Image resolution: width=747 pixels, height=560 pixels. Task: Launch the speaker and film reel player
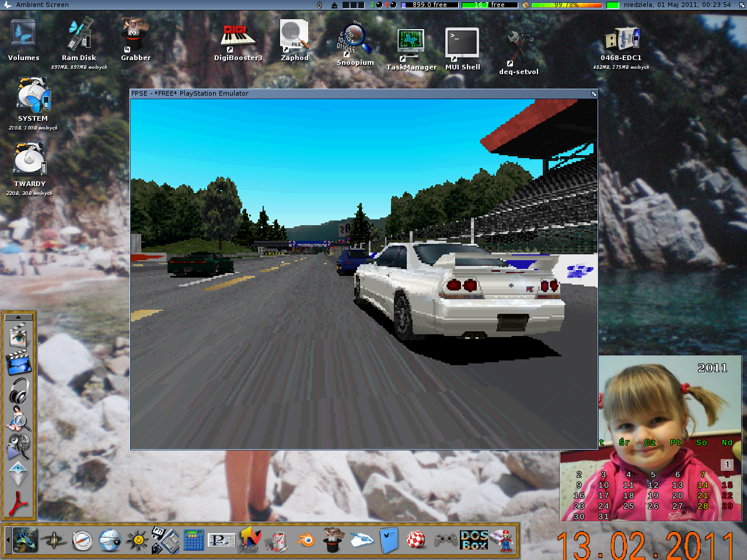pos(18,446)
